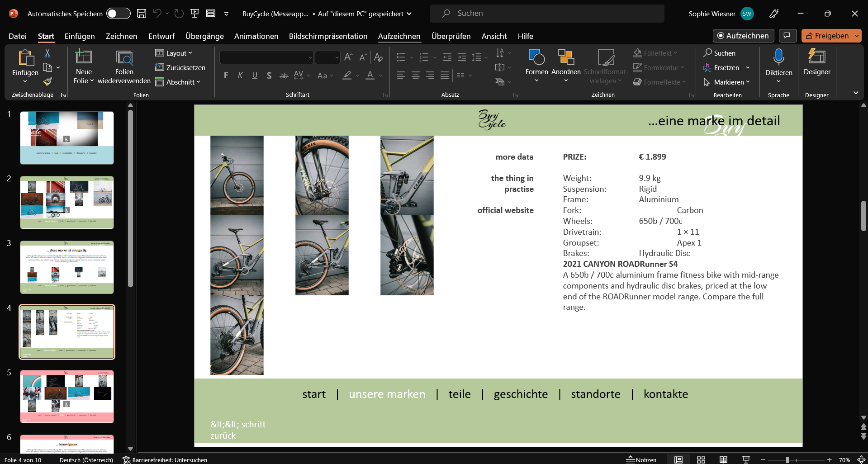Image resolution: width=868 pixels, height=464 pixels.
Task: Open the text highlight color arrow
Action: 357,76
